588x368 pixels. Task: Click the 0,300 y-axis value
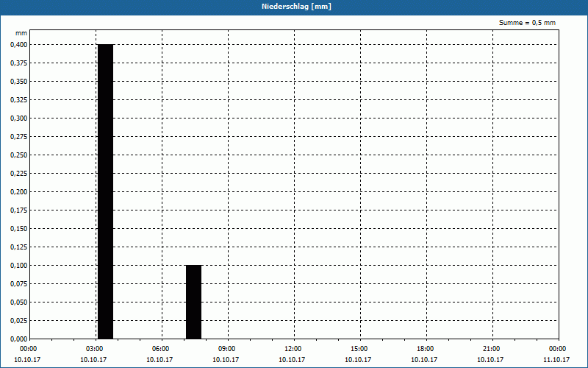tap(19, 118)
